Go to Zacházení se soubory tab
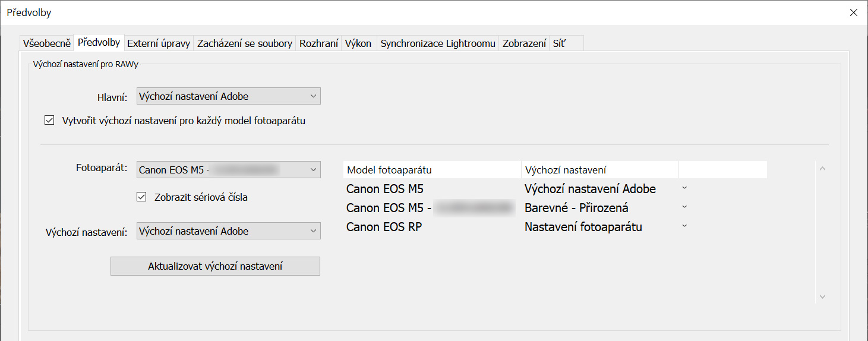Image resolution: width=868 pixels, height=341 pixels. click(x=245, y=43)
